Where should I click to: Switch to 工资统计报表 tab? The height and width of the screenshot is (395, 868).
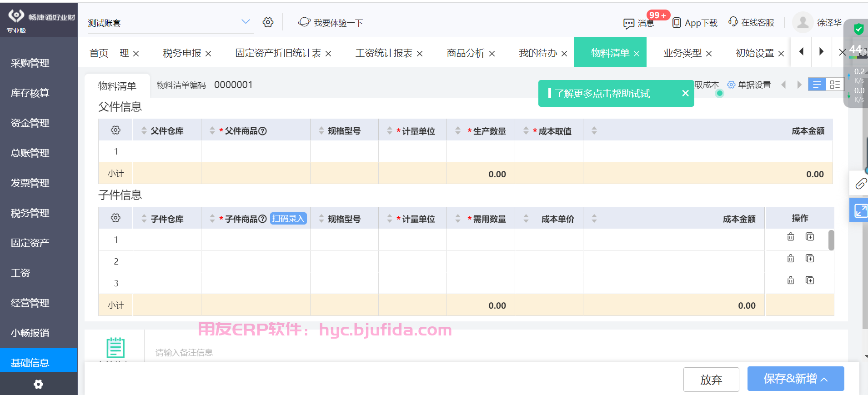click(384, 53)
